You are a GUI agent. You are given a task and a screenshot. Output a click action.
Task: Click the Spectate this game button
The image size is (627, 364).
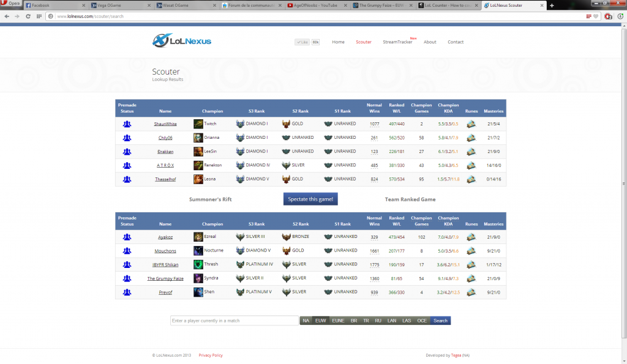click(310, 199)
